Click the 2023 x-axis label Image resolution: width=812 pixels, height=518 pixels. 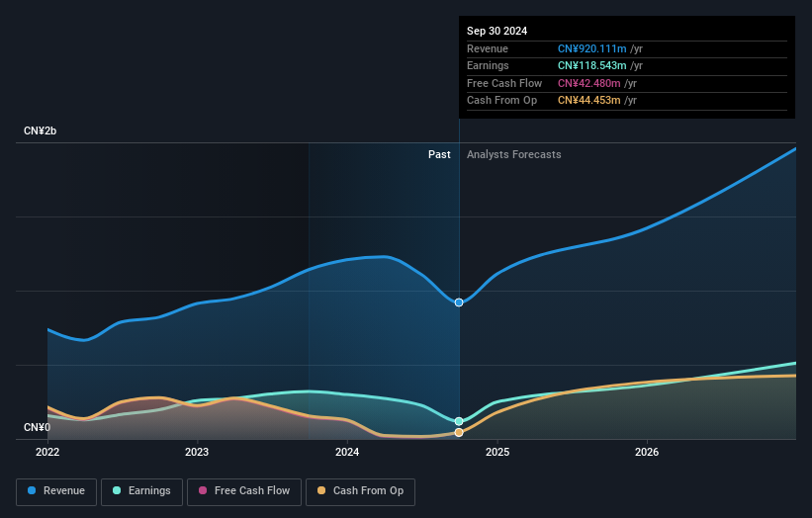197,452
